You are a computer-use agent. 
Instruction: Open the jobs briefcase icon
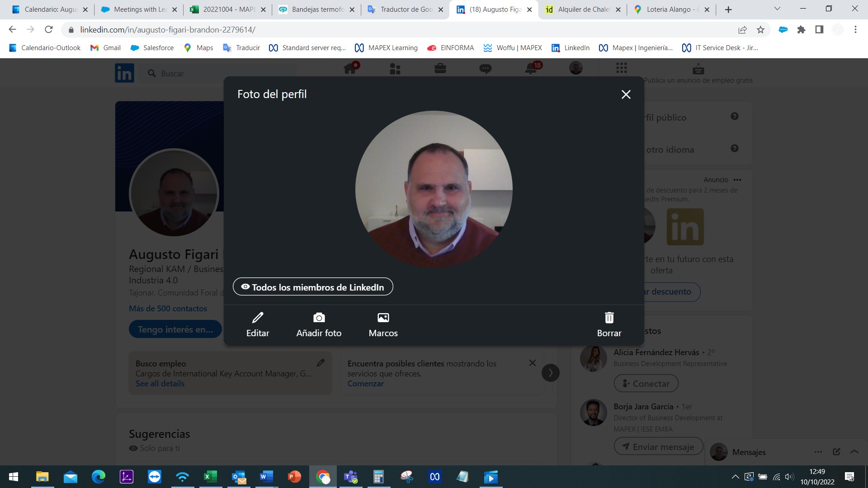[440, 69]
